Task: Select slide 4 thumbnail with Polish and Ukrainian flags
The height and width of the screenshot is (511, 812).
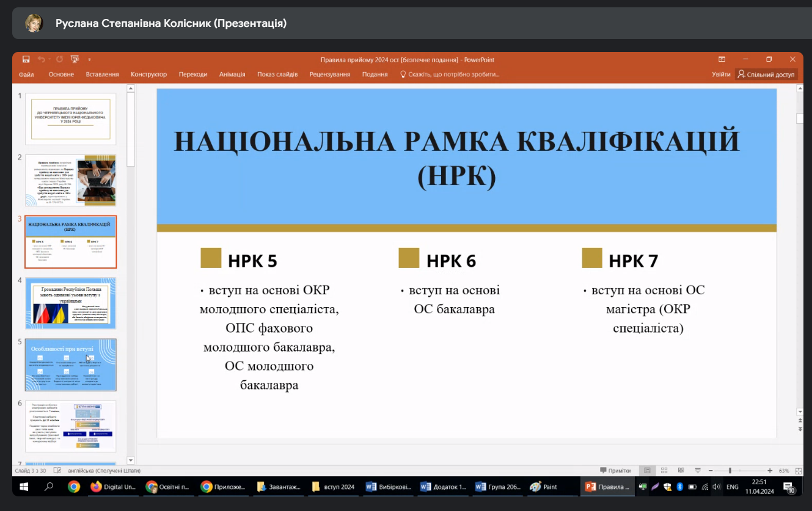Action: [70, 303]
